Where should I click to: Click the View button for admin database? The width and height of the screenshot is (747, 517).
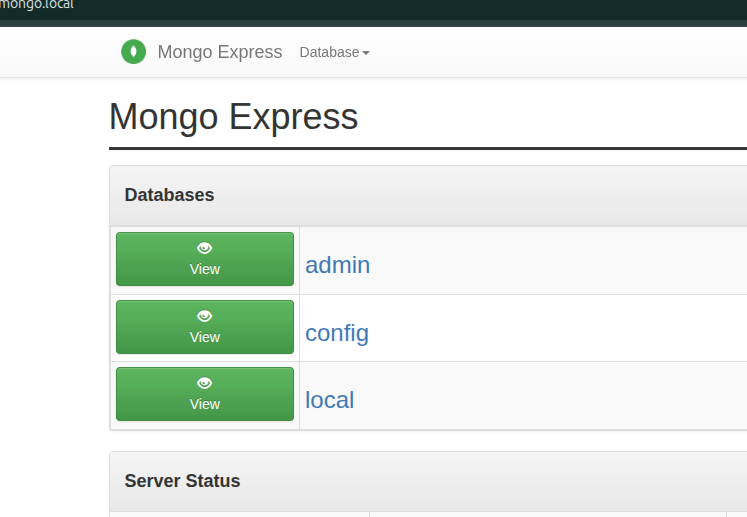point(205,259)
